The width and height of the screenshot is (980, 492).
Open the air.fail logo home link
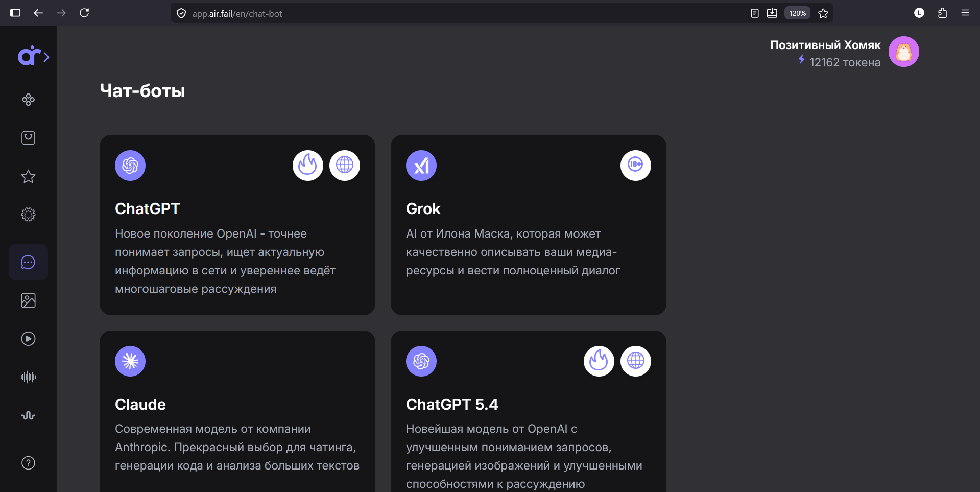pos(29,56)
